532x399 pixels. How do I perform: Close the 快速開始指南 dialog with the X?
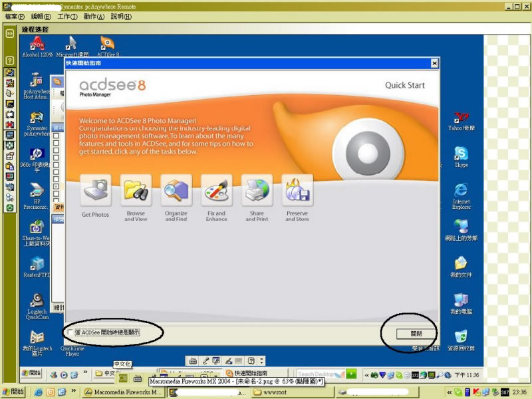[x=434, y=63]
